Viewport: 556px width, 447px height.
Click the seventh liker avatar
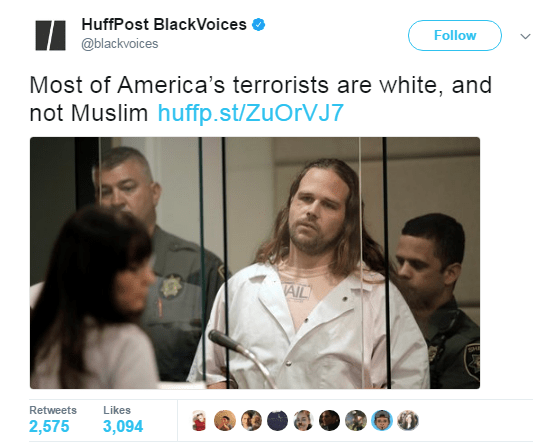[x=356, y=420]
